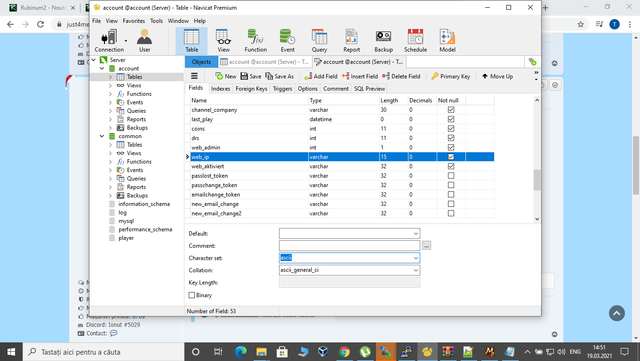This screenshot has width=640, height=361.
Task: Collapse the common database node
Action: (102, 136)
